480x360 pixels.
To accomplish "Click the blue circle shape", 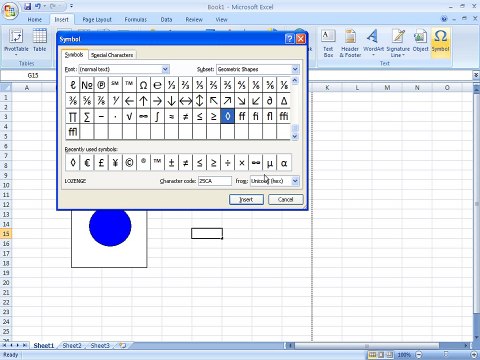I will [x=110, y=227].
